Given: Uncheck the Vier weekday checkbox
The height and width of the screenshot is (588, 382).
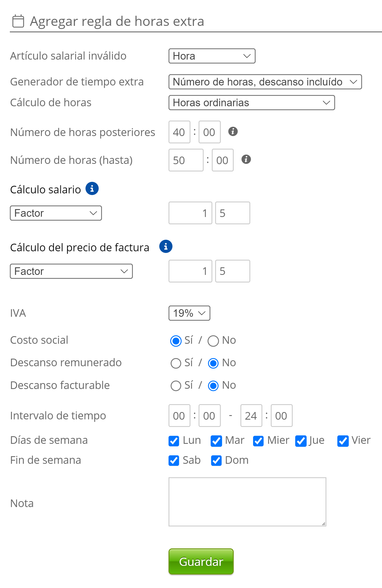Looking at the screenshot, I should click(x=343, y=441).
